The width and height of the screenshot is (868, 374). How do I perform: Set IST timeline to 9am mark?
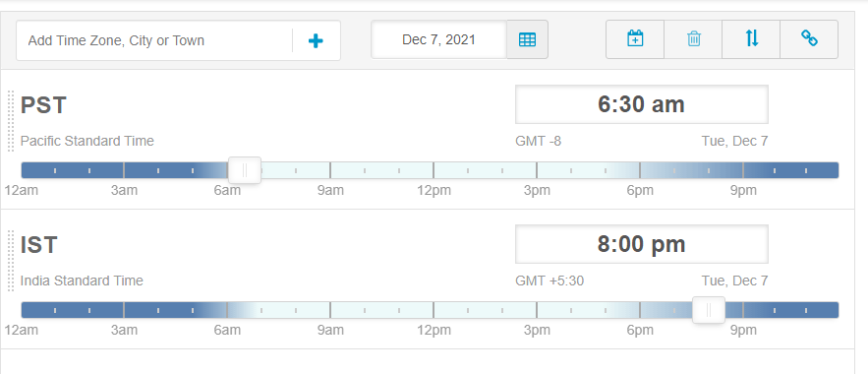(x=330, y=310)
